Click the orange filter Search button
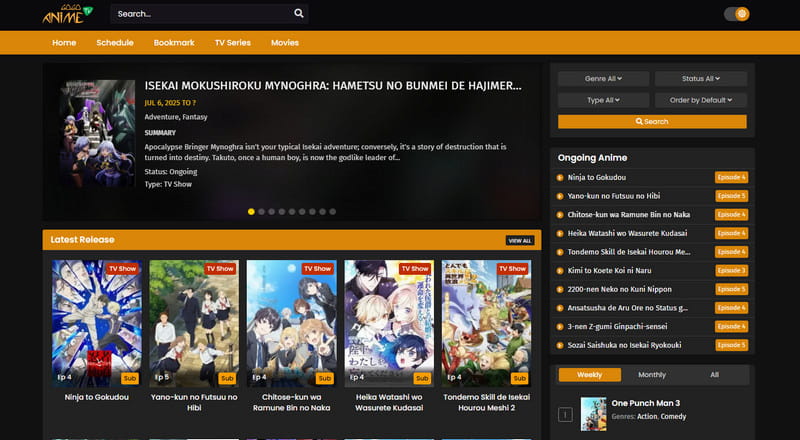The image size is (800, 440). click(652, 121)
